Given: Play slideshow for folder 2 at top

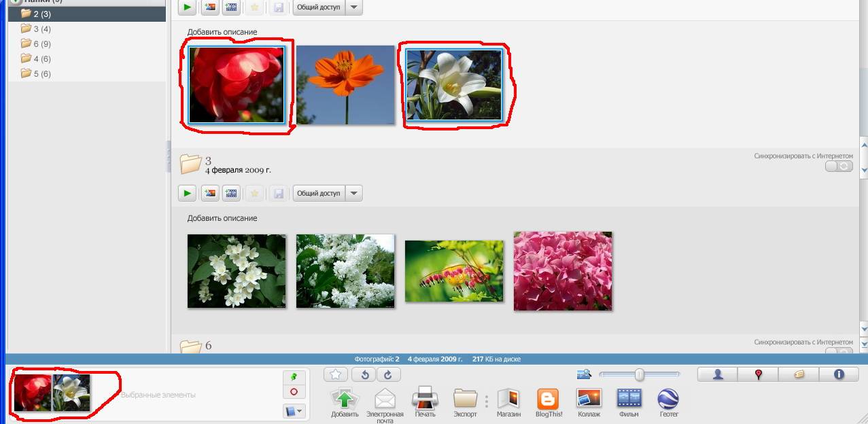Looking at the screenshot, I should click(x=187, y=7).
